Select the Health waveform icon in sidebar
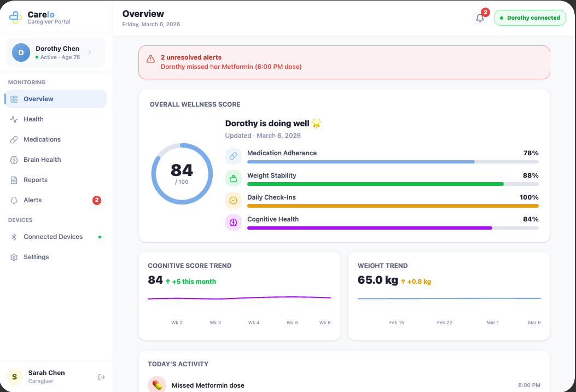 [x=15, y=119]
